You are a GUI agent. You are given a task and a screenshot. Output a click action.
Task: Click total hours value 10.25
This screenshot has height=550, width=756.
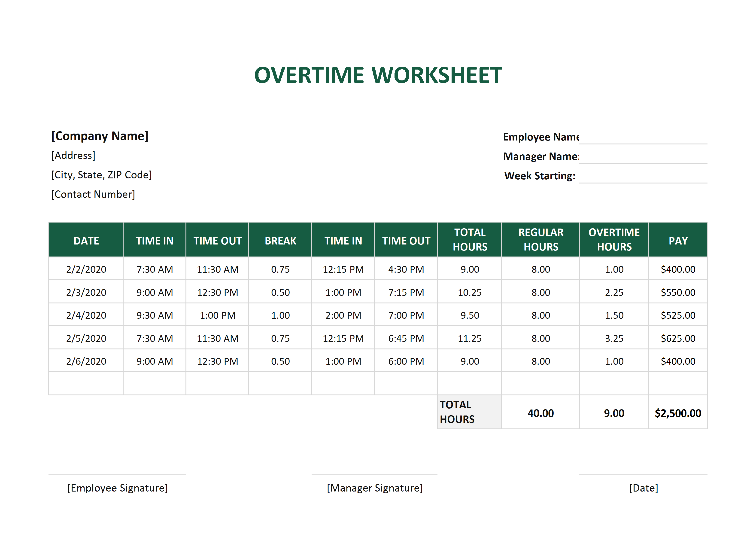[470, 292]
